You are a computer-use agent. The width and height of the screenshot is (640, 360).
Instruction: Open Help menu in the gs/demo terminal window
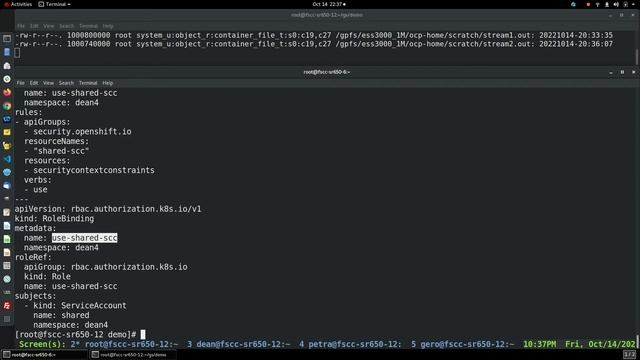[x=108, y=26]
